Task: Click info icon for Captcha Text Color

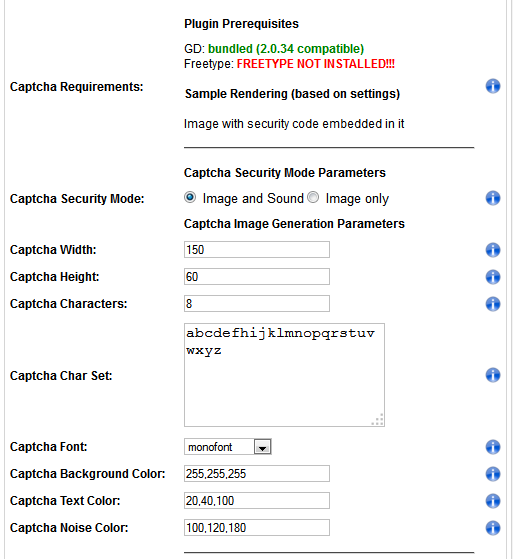Action: tap(493, 501)
